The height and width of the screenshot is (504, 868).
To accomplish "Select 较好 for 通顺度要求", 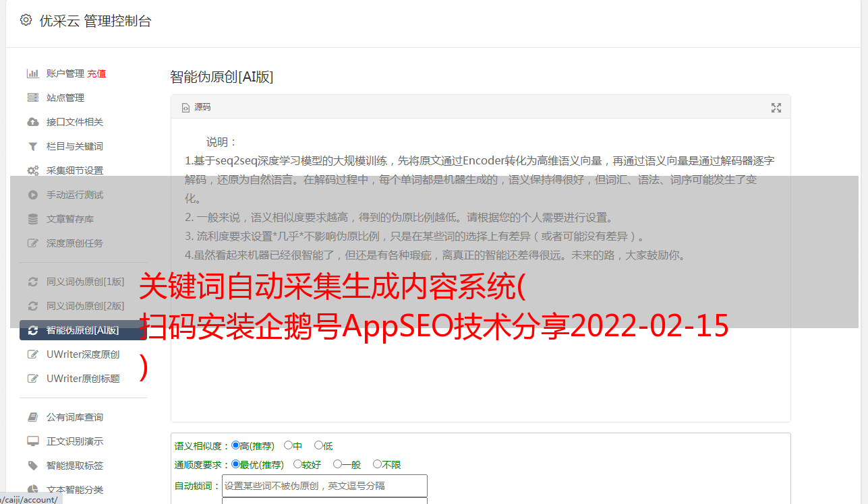I will tap(297, 464).
